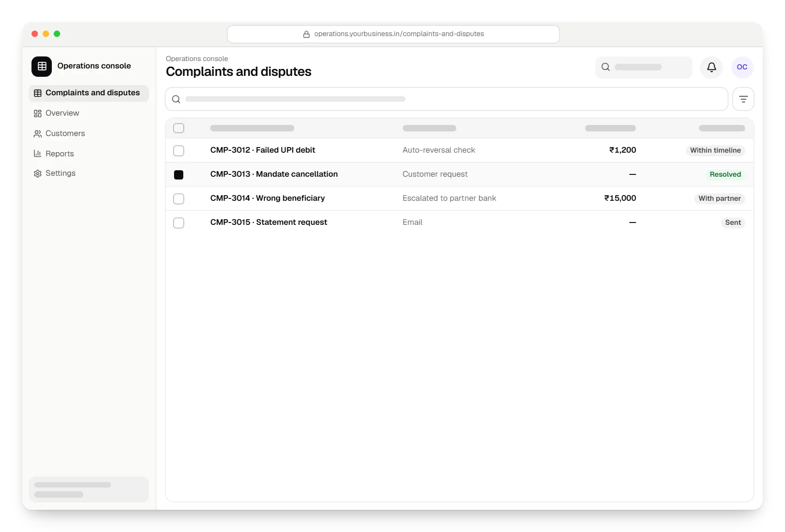The width and height of the screenshot is (785, 532).
Task: Click the magnifier in the table search bar
Action: coord(176,99)
